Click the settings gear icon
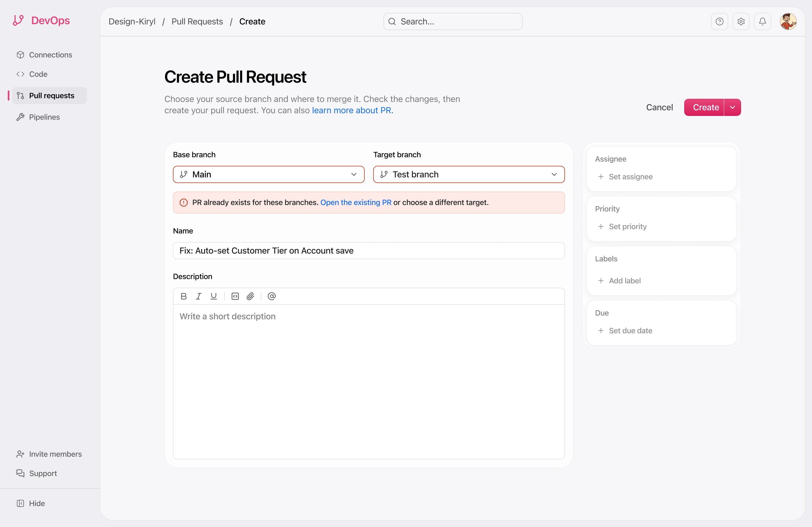The width and height of the screenshot is (812, 527). pos(741,21)
